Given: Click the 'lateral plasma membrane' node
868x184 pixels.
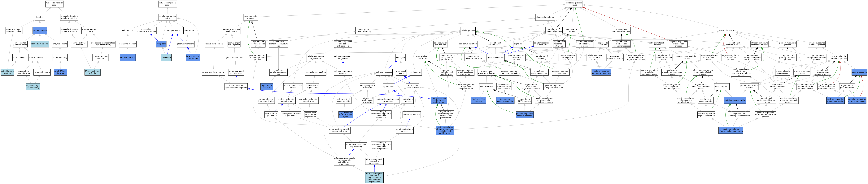Looking at the screenshot, I should point(193,58).
